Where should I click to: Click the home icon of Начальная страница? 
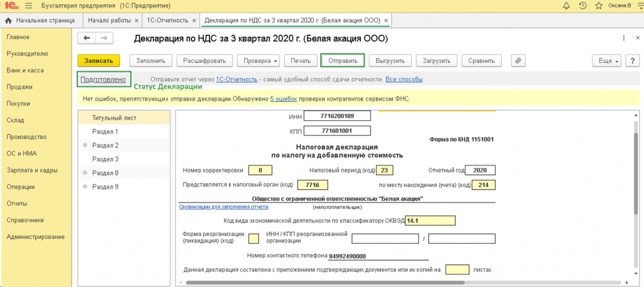[x=8, y=20]
